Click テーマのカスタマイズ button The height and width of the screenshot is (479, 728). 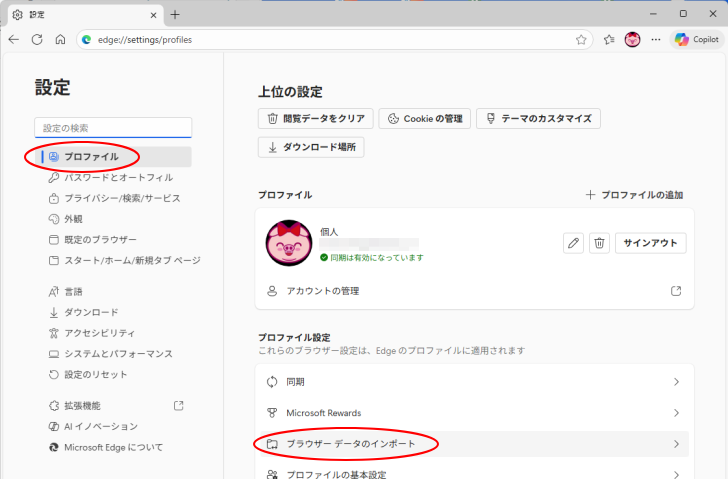pos(538,119)
